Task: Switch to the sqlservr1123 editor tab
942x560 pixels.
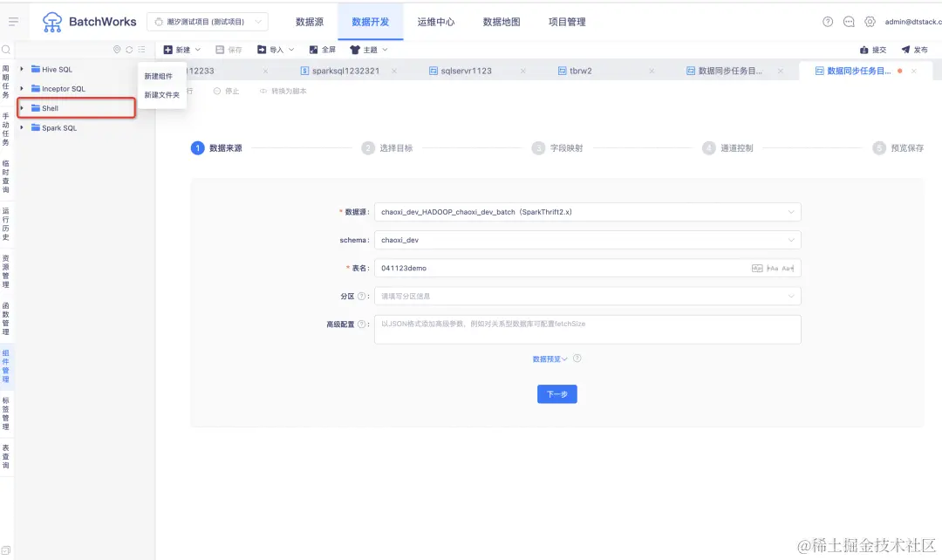Action: click(466, 71)
